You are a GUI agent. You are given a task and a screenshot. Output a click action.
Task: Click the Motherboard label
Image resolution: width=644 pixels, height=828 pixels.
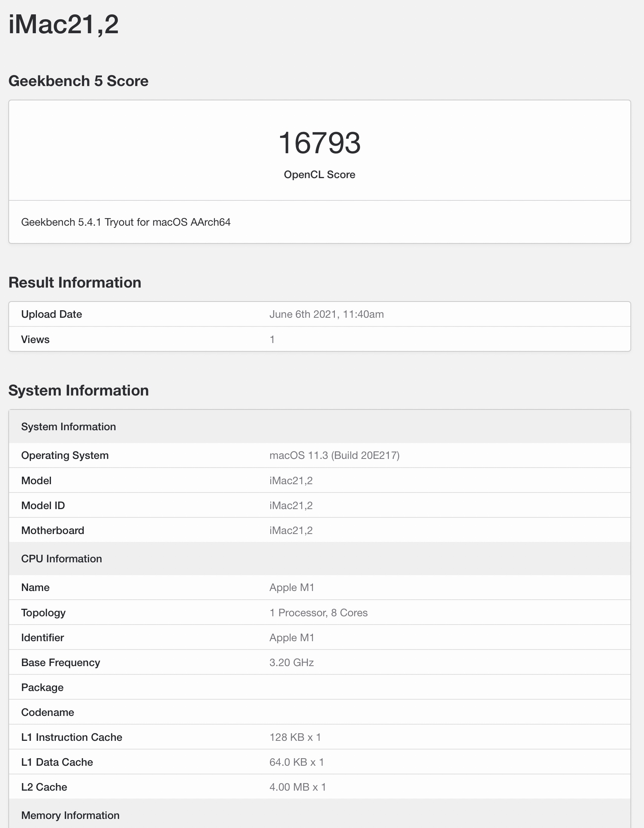pos(53,530)
